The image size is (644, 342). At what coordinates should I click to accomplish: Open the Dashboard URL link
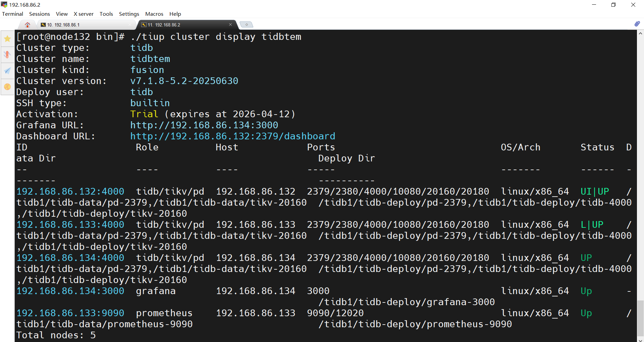coord(232,136)
